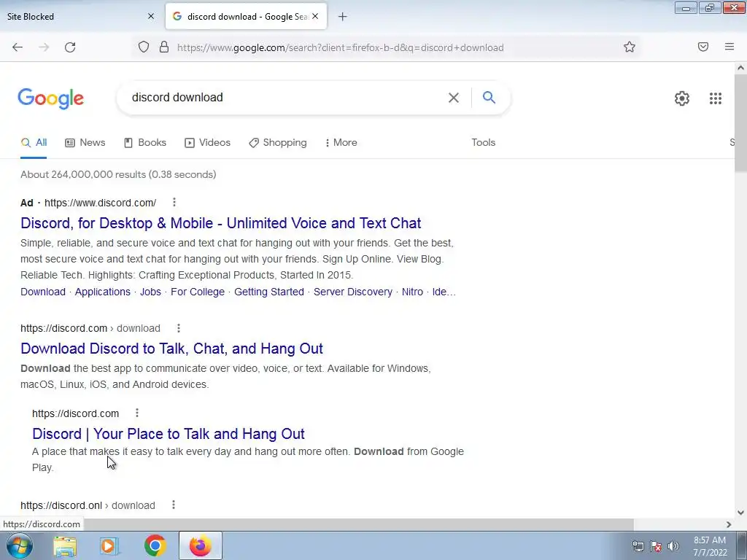Open the Action Center flag icon in the tray
747x560 pixels.
(656, 546)
